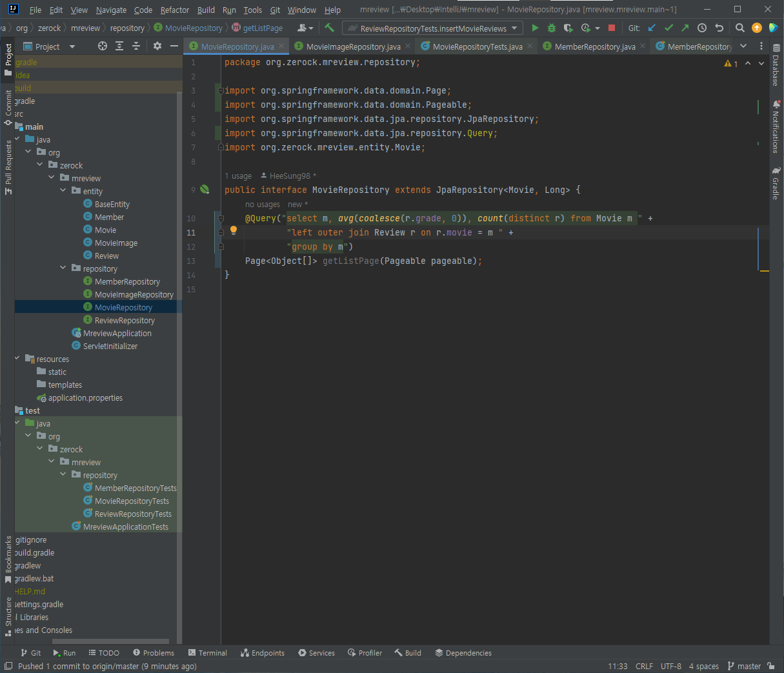Screen dimensions: 784x673
Task: Open editor tabs three-dot menu
Action: (x=761, y=46)
